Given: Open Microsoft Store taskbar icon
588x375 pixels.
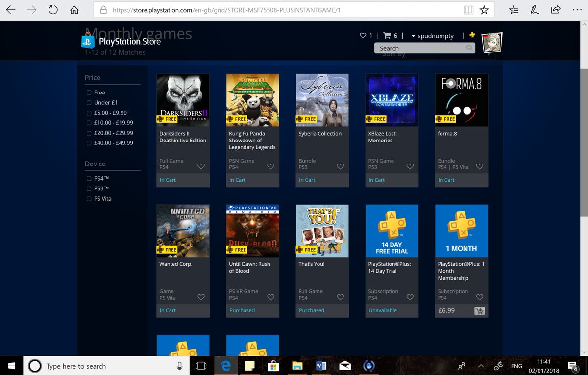Looking at the screenshot, I should [273, 366].
